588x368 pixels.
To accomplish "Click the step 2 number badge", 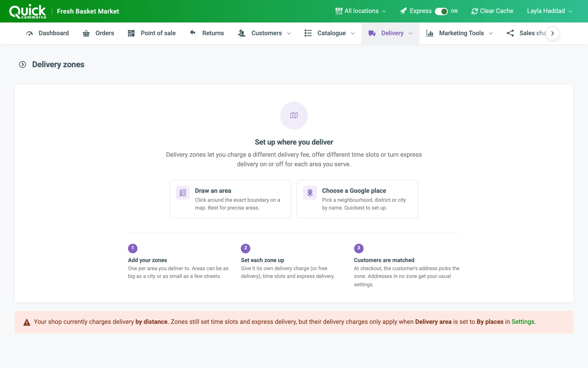I will pos(246,248).
